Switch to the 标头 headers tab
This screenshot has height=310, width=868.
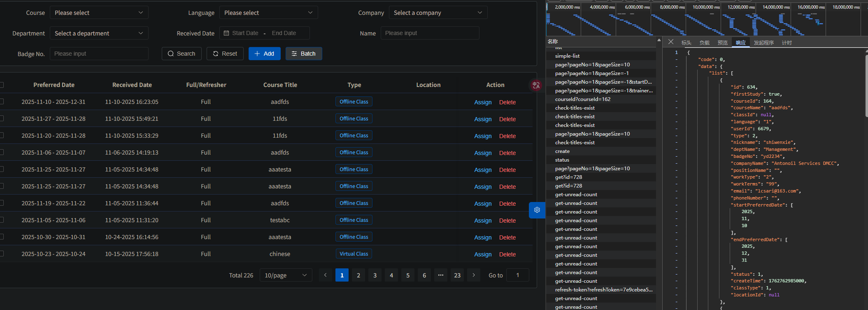686,42
